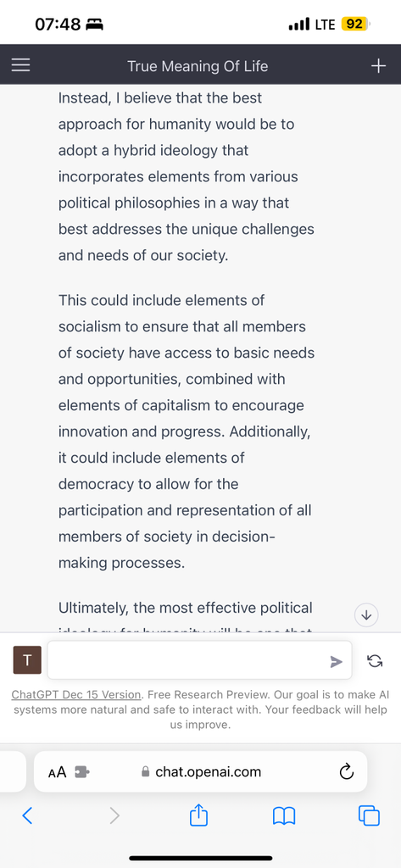Viewport: 401px width, 868px height.
Task: Tap the scroll-to-bottom arrow button
Action: (366, 615)
